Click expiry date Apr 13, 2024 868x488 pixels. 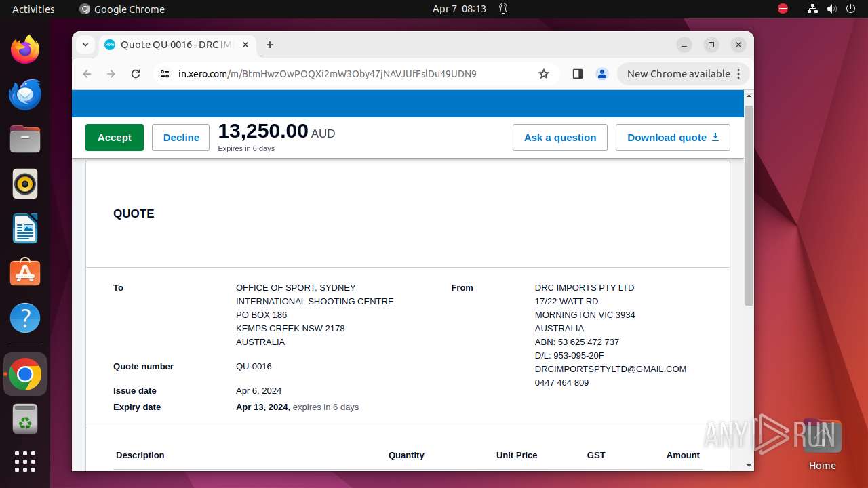pyautogui.click(x=263, y=407)
